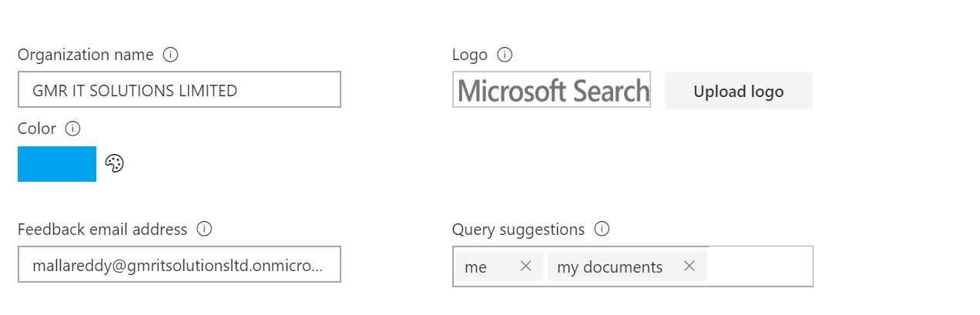
Task: Click the Microsoft Search logo preview
Action: pos(552,90)
